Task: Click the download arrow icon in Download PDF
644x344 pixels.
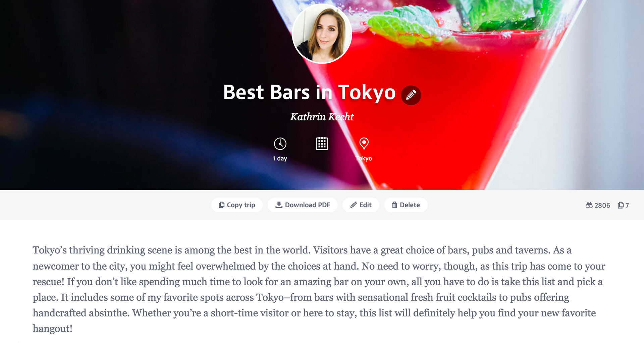Action: (x=279, y=205)
